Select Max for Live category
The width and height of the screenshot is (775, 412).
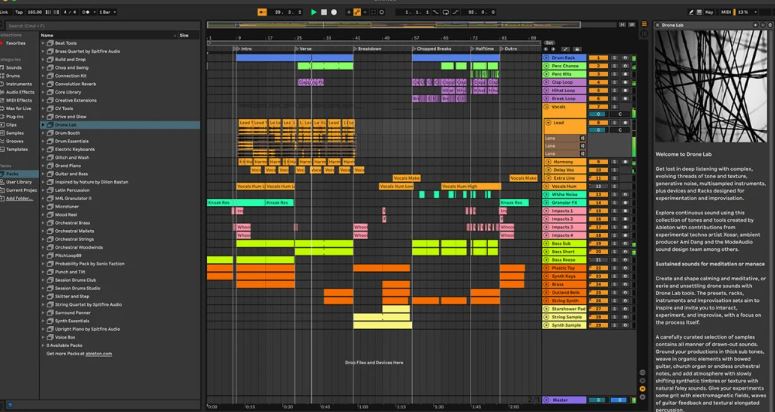coord(18,109)
